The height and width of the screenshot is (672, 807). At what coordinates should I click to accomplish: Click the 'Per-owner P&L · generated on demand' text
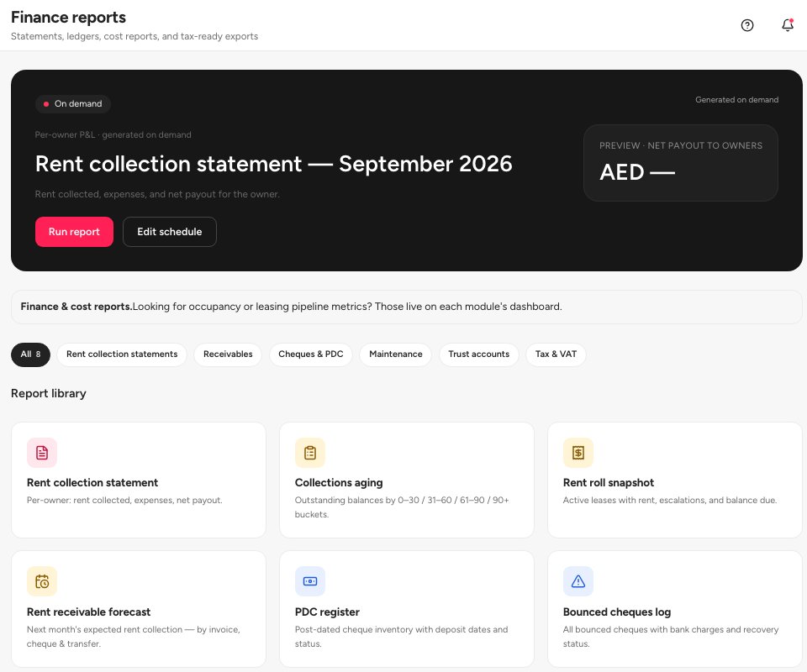[x=113, y=134]
